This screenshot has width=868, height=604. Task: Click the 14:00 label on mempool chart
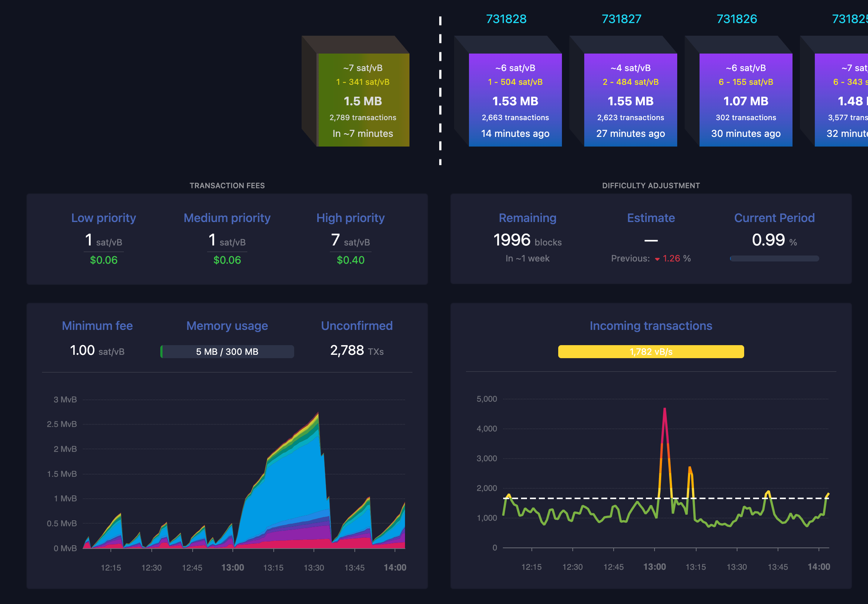[395, 567]
